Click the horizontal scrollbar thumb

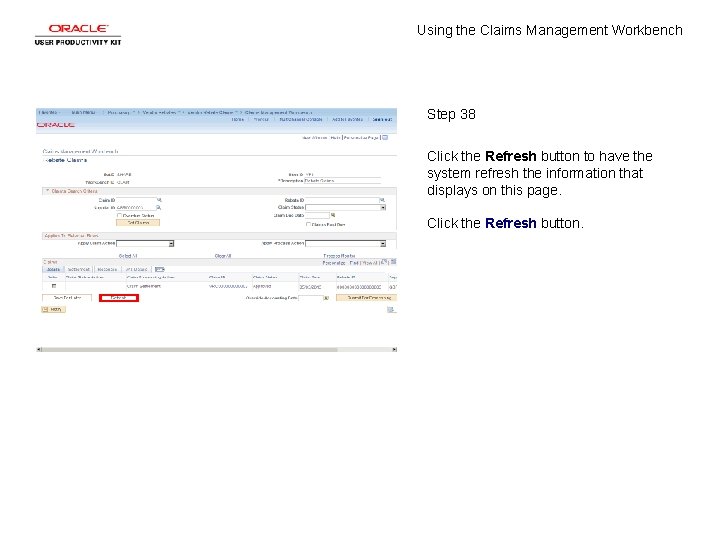pyautogui.click(x=190, y=349)
